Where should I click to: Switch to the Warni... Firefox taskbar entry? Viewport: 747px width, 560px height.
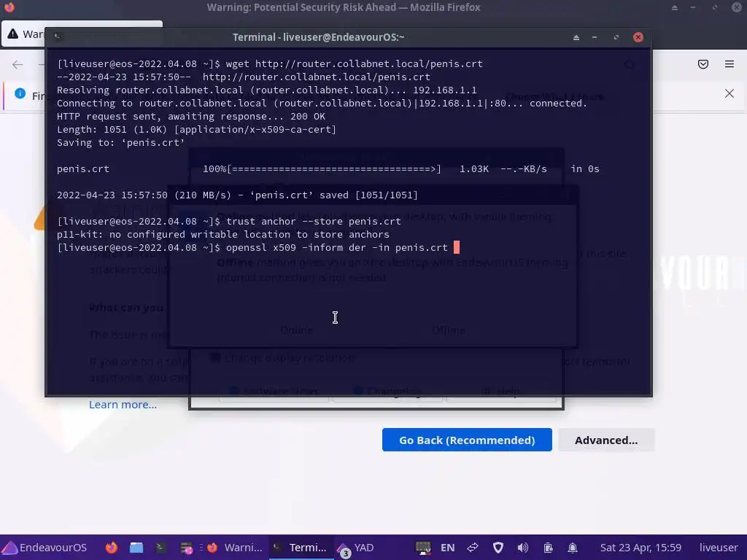[x=235, y=548]
